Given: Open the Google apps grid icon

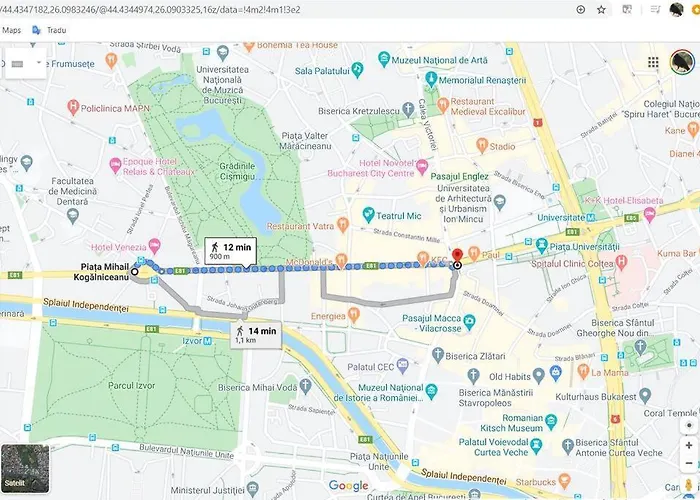Looking at the screenshot, I should (653, 62).
